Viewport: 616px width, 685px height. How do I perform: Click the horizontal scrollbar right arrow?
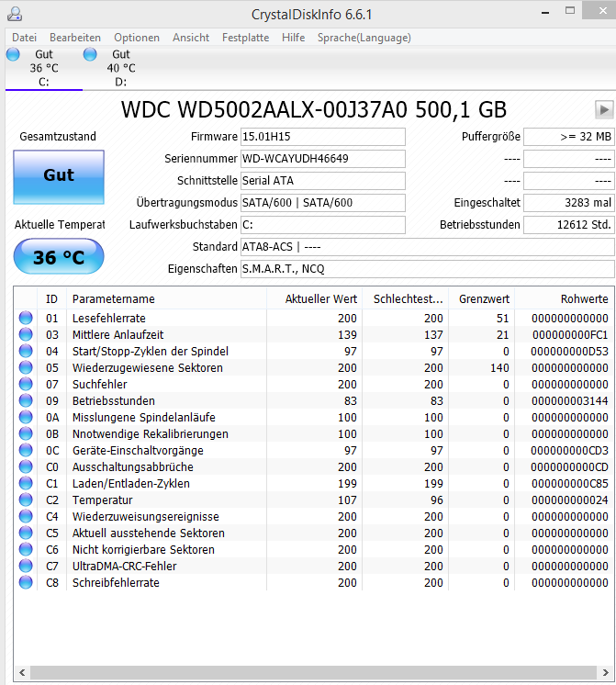pyautogui.click(x=606, y=672)
